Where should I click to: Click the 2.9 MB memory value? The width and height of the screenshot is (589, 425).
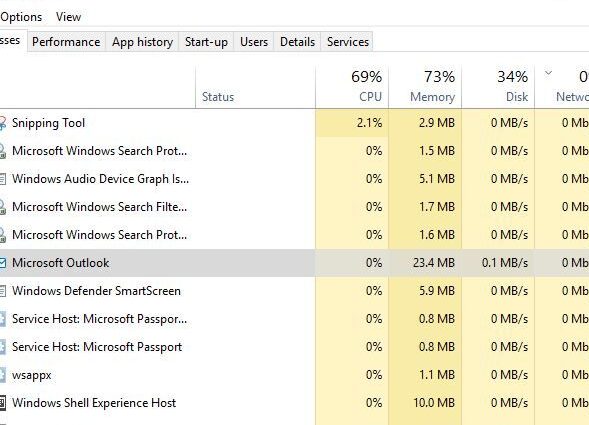point(437,123)
